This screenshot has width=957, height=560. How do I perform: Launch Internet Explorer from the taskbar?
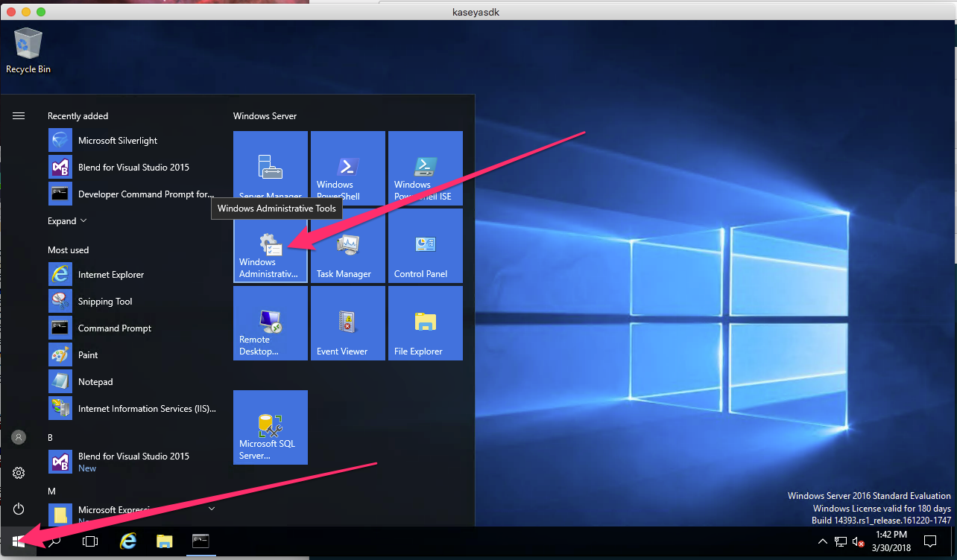(x=128, y=541)
